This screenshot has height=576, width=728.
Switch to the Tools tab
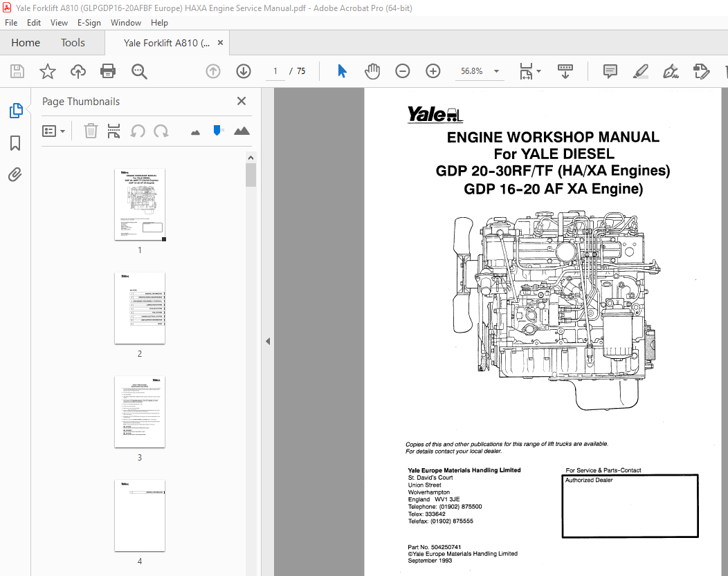(73, 43)
